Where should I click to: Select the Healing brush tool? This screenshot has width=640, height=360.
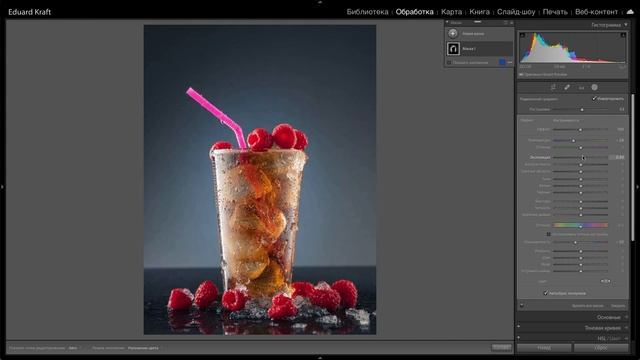coord(567,87)
